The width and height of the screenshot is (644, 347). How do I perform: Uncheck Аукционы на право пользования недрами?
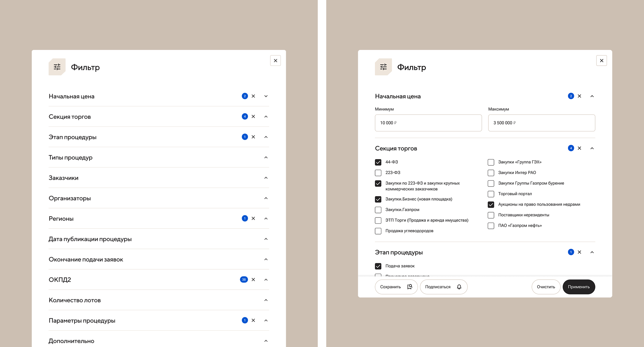click(x=491, y=205)
